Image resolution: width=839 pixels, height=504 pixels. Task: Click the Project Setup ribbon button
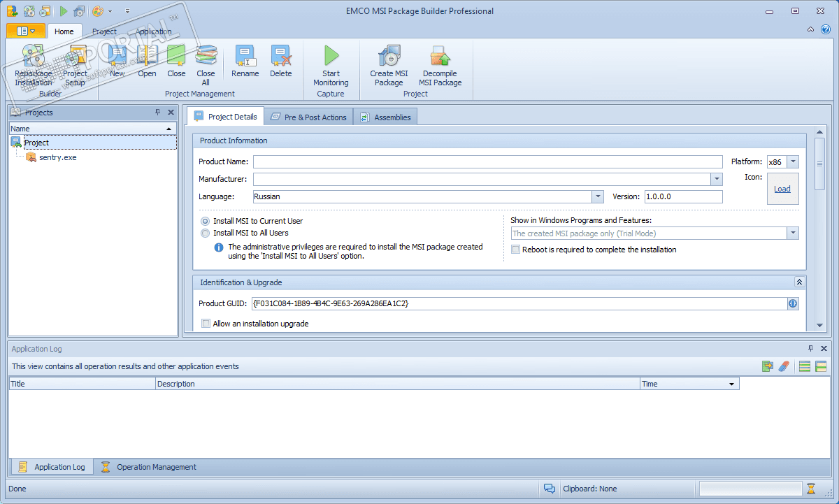pos(75,66)
